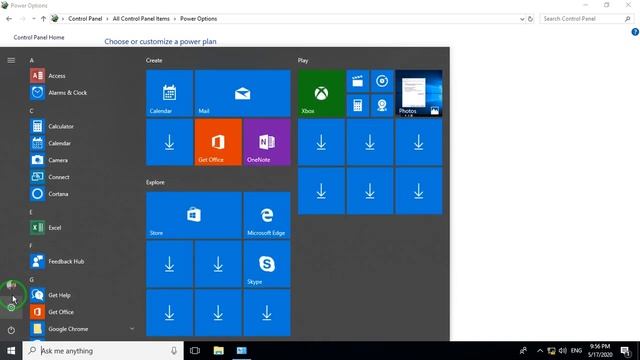Open the small webcam Camera tile
The width and height of the screenshot is (640, 360).
(x=382, y=105)
